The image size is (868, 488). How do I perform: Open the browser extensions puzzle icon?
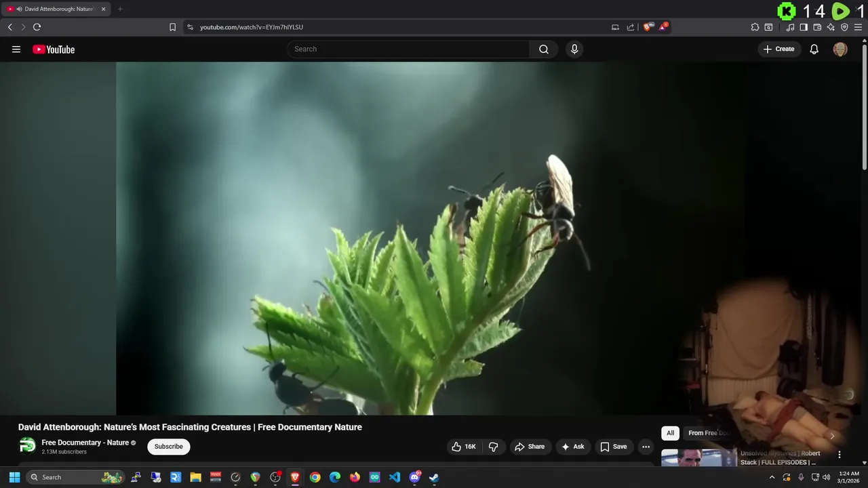pos(755,27)
